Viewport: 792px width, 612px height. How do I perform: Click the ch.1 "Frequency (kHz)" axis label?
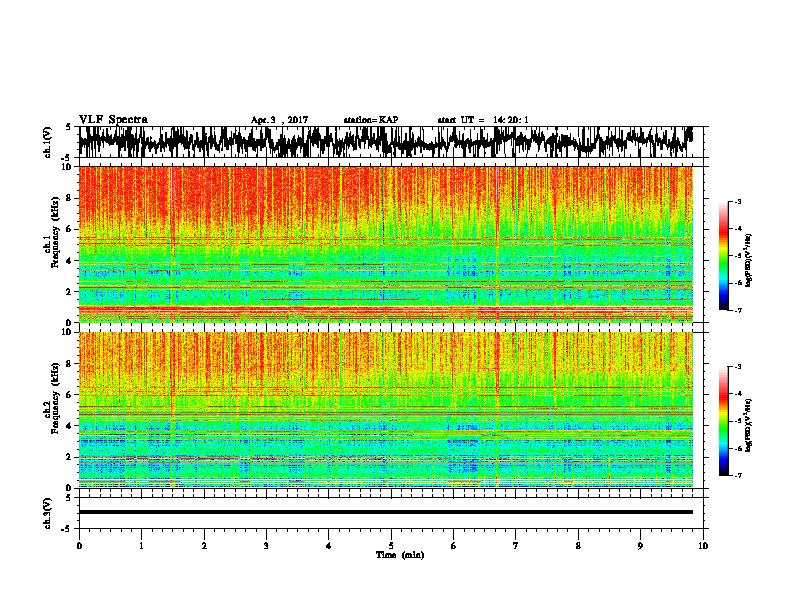(55, 232)
